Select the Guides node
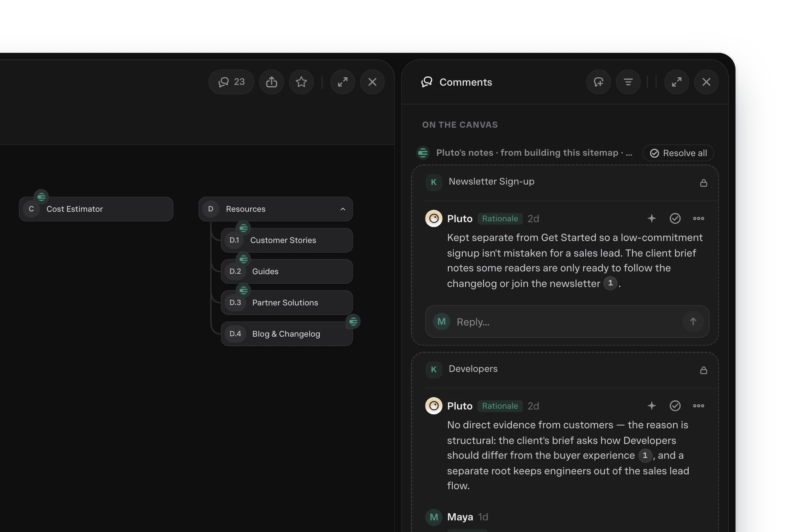 [287, 271]
